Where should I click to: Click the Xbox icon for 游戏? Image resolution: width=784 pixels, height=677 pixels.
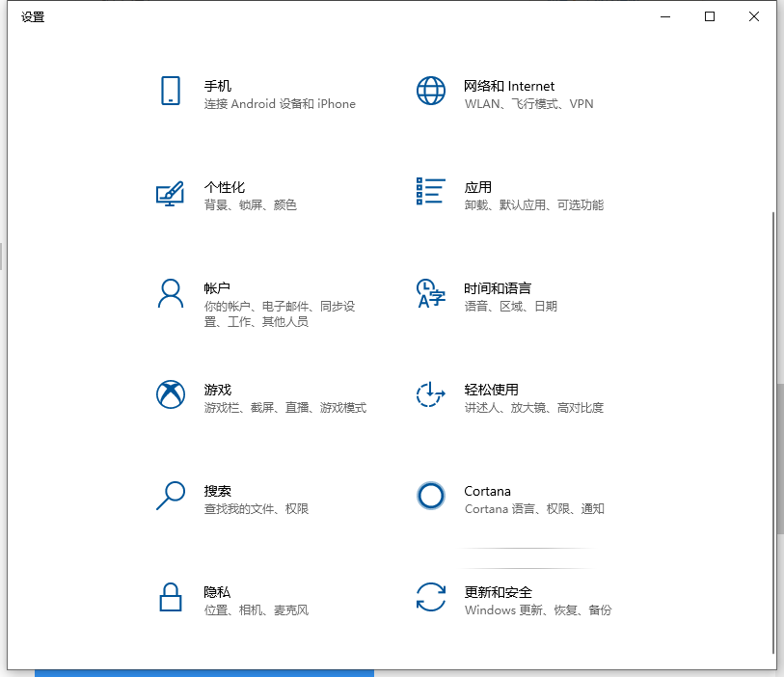tap(170, 394)
